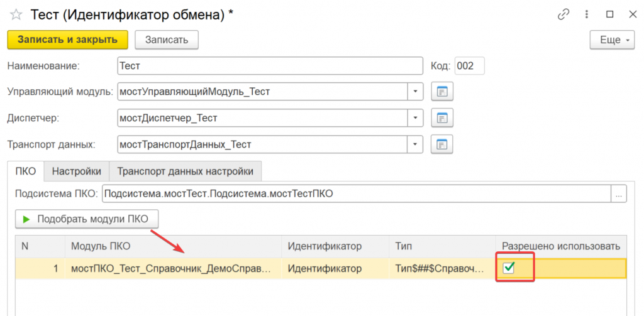
Task: Switch to Настройки tab
Action: 77,171
